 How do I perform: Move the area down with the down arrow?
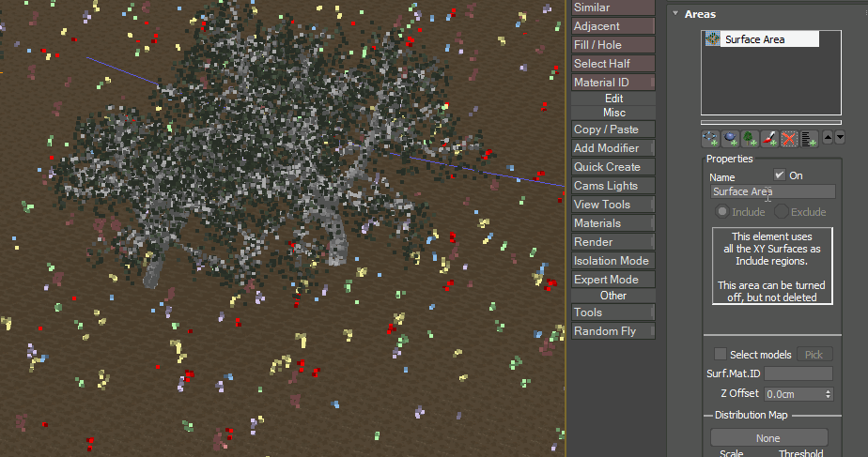[840, 137]
